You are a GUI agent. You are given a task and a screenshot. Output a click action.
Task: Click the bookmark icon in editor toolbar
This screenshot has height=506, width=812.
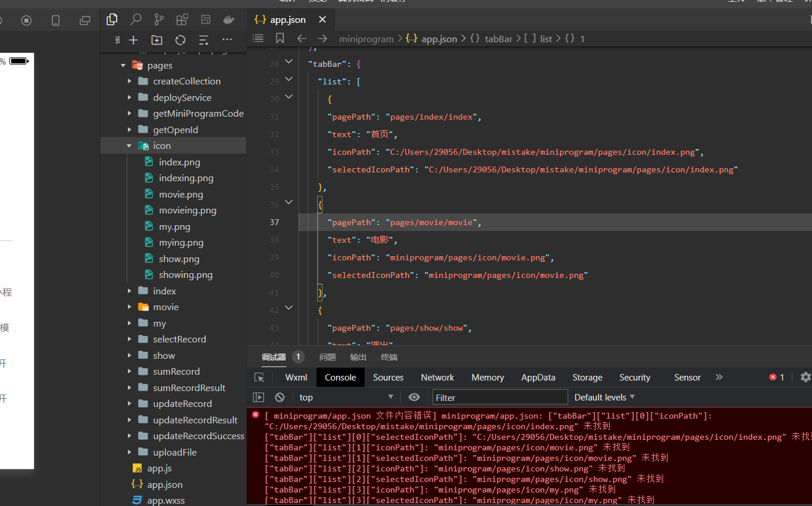click(x=280, y=38)
